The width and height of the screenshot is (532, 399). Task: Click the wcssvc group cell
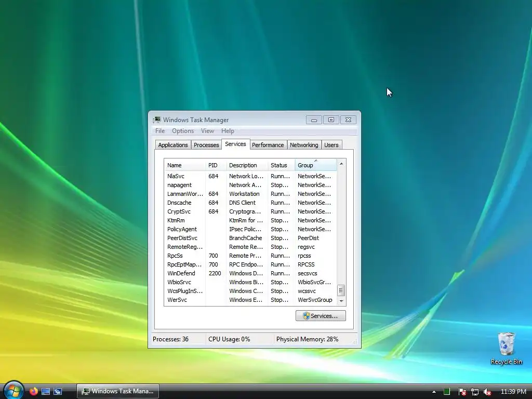pyautogui.click(x=307, y=291)
